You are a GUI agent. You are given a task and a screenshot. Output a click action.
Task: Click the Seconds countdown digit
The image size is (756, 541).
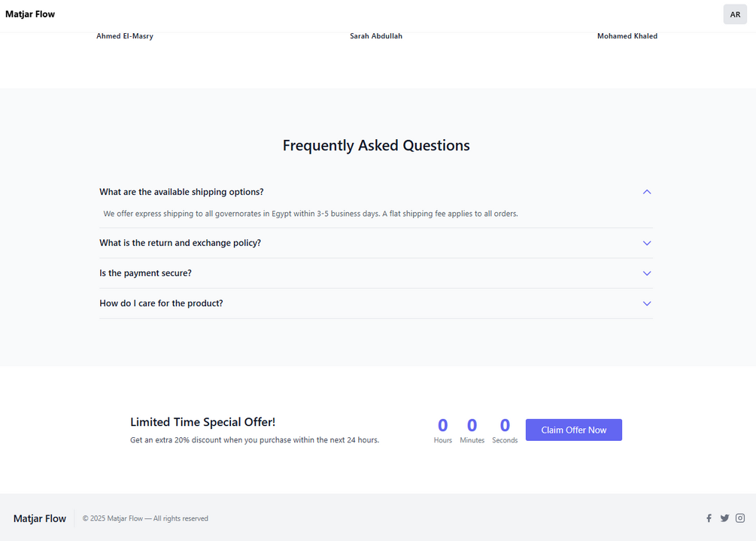point(505,426)
